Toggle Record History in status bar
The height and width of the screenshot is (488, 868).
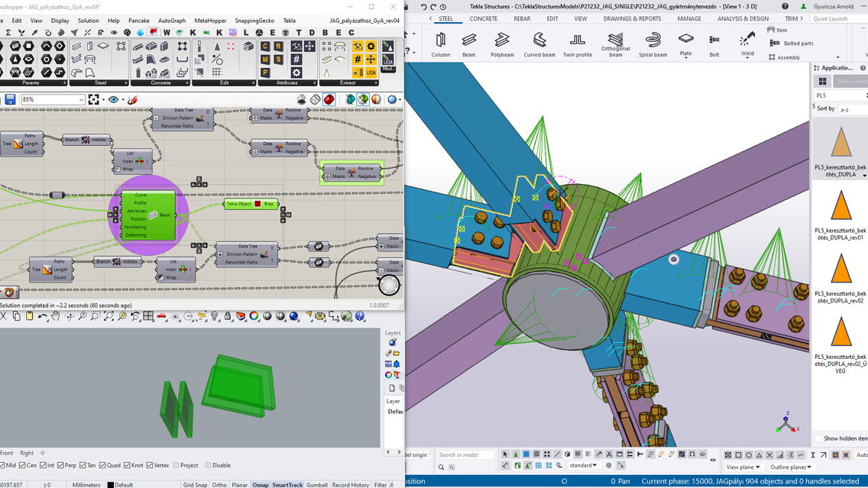[351, 485]
